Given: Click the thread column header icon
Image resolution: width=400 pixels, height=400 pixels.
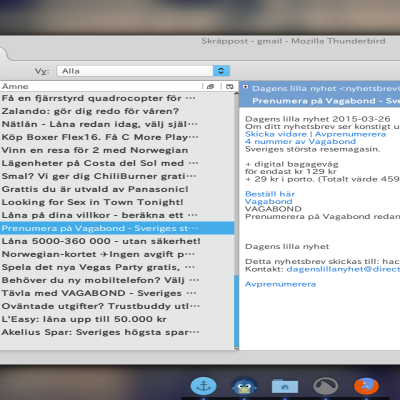Looking at the screenshot, I should pos(210,87).
